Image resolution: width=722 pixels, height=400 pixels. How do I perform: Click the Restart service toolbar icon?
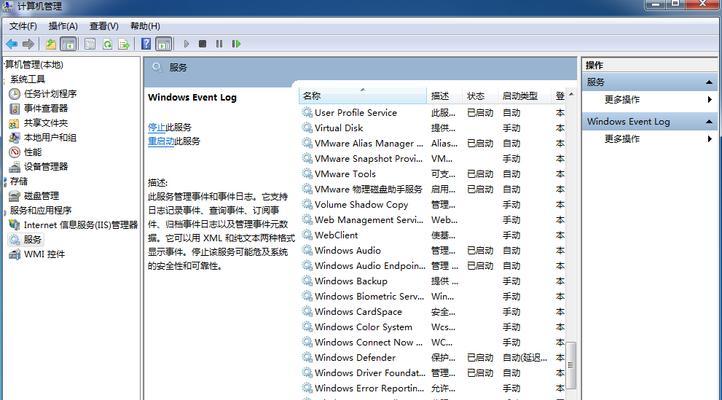tap(236, 44)
